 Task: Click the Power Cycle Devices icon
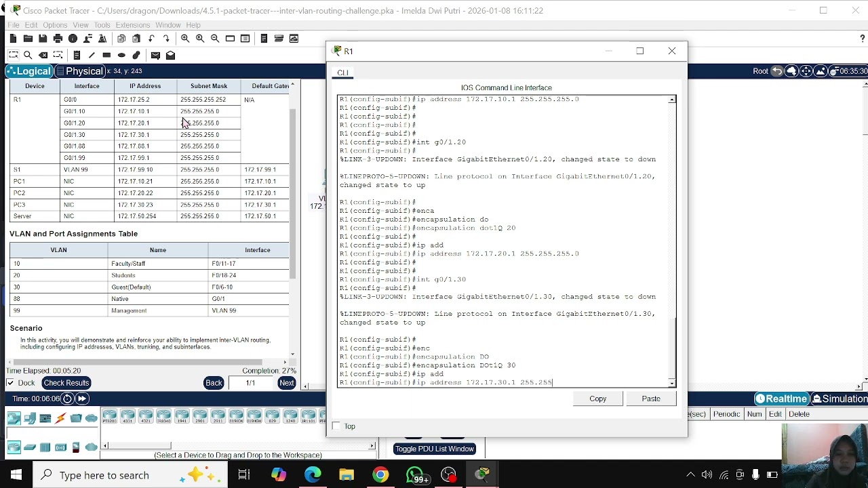point(67,399)
